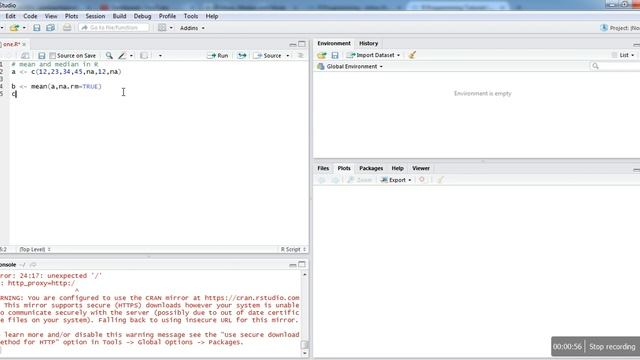Click comment line '# mean and median in R'

[55, 64]
